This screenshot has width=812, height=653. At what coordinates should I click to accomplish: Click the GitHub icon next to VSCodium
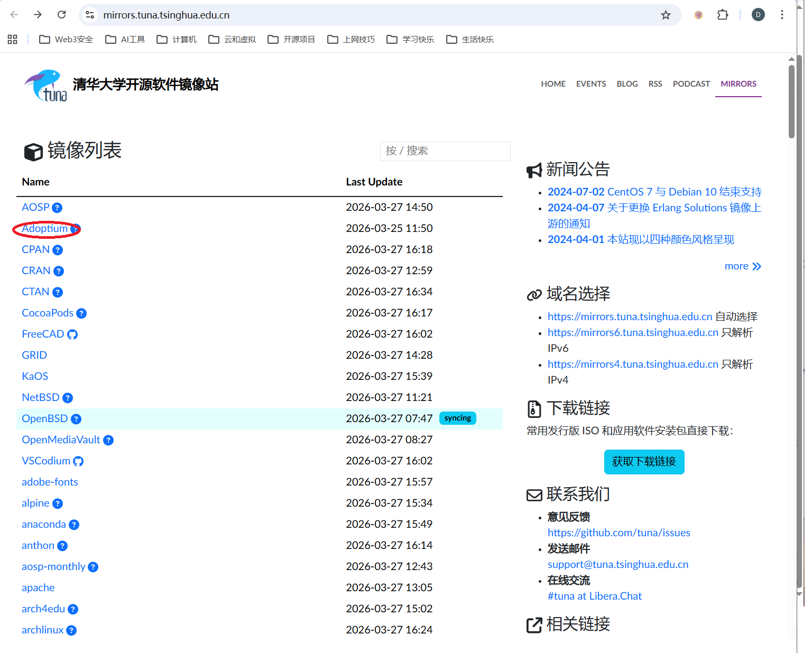(78, 461)
